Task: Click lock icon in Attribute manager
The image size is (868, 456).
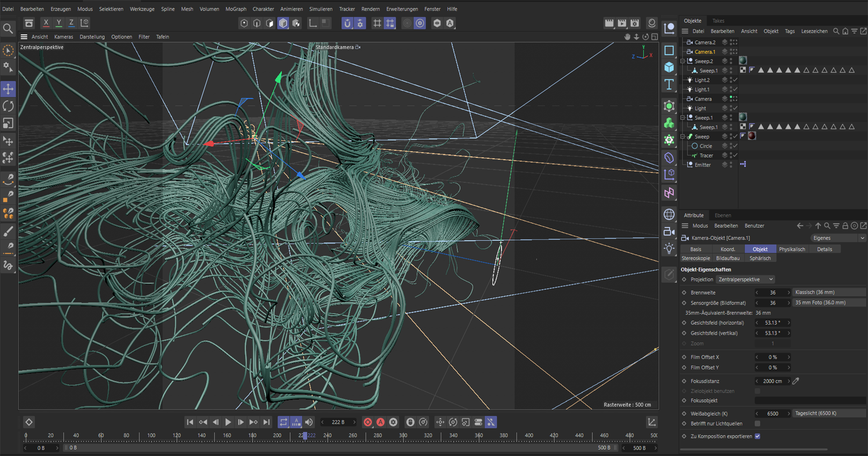Action: click(845, 226)
